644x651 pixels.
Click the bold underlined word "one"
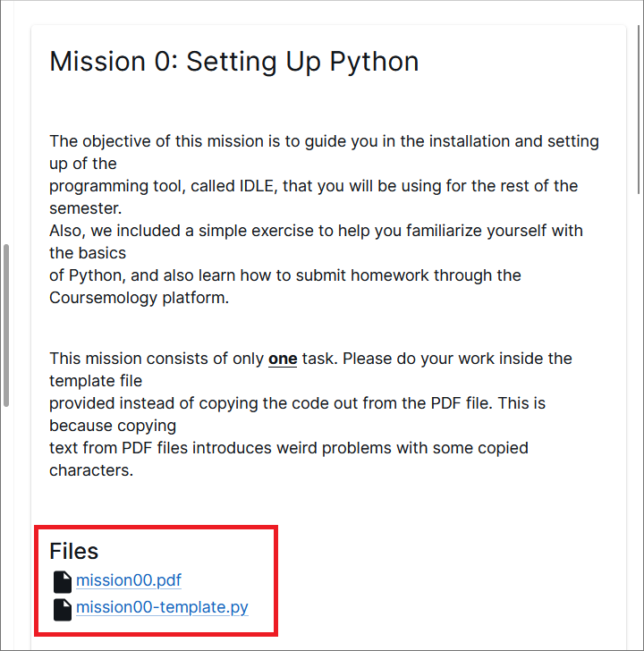(x=283, y=359)
